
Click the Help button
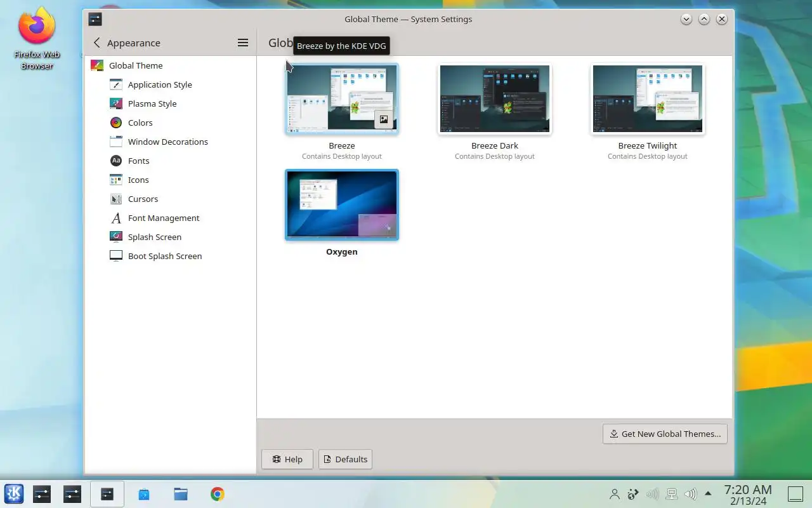pos(287,459)
